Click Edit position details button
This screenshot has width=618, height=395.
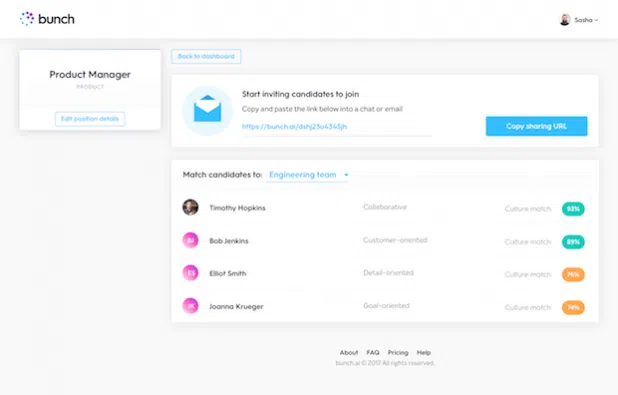click(90, 119)
